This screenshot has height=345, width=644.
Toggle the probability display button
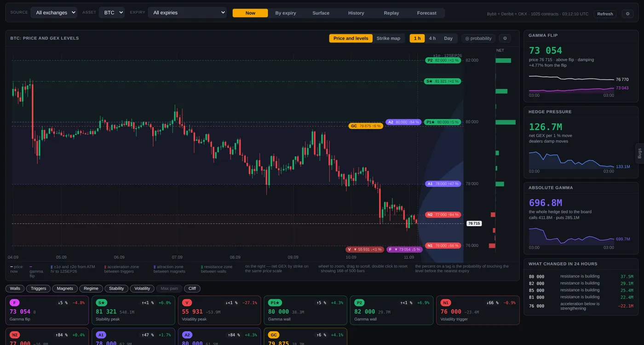tap(478, 38)
